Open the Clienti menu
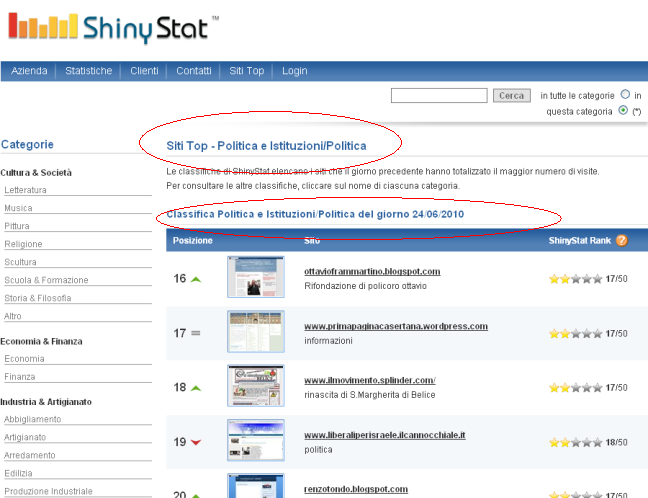Screen dimensions: 648x498 pos(144,71)
